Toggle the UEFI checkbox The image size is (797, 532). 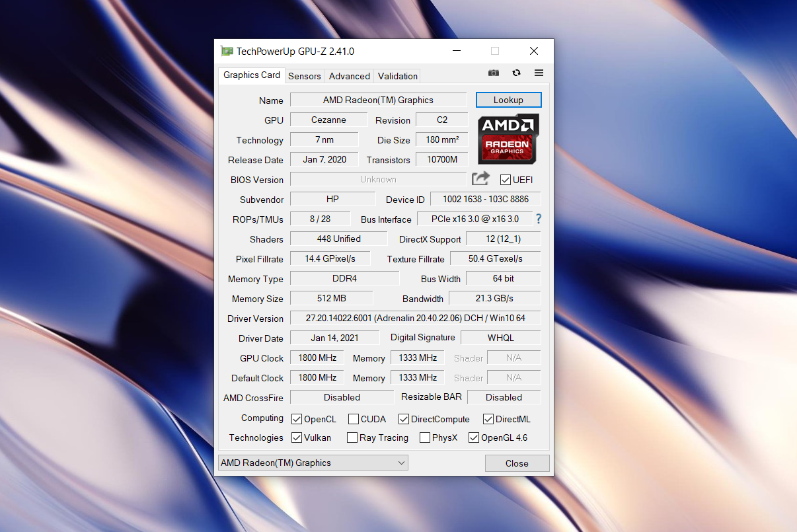506,180
